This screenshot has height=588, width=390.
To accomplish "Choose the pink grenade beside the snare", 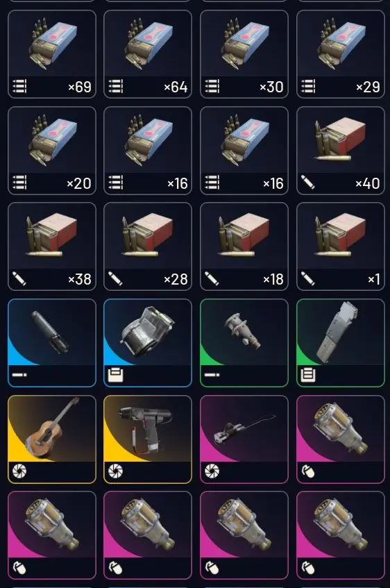I will (341, 439).
